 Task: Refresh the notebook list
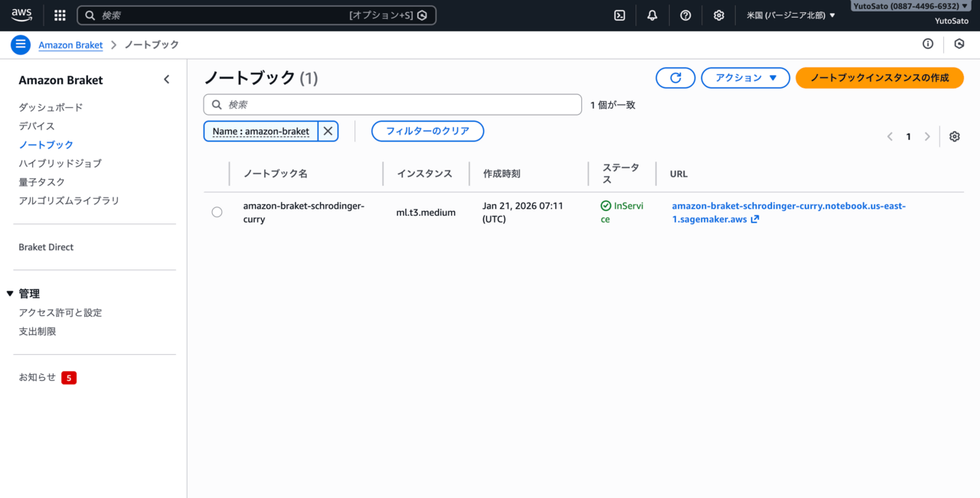tap(675, 78)
